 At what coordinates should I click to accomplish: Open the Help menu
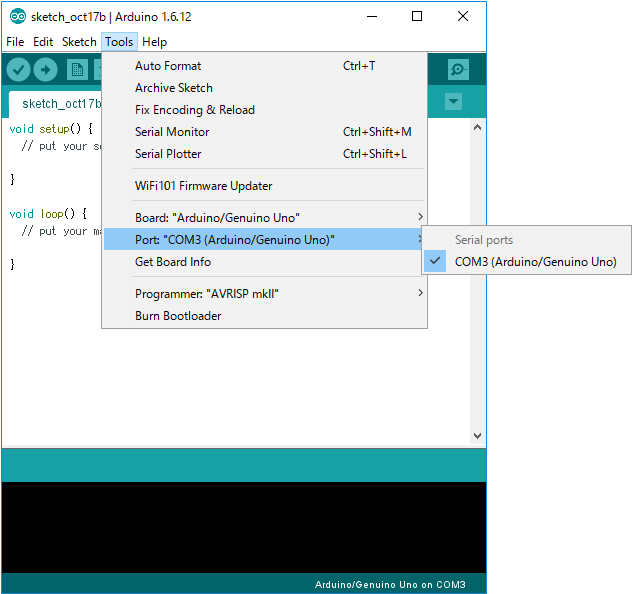click(154, 42)
